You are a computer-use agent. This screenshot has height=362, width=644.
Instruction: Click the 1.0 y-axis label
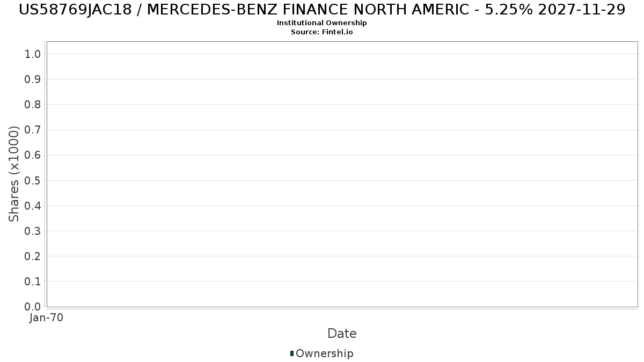click(x=33, y=54)
